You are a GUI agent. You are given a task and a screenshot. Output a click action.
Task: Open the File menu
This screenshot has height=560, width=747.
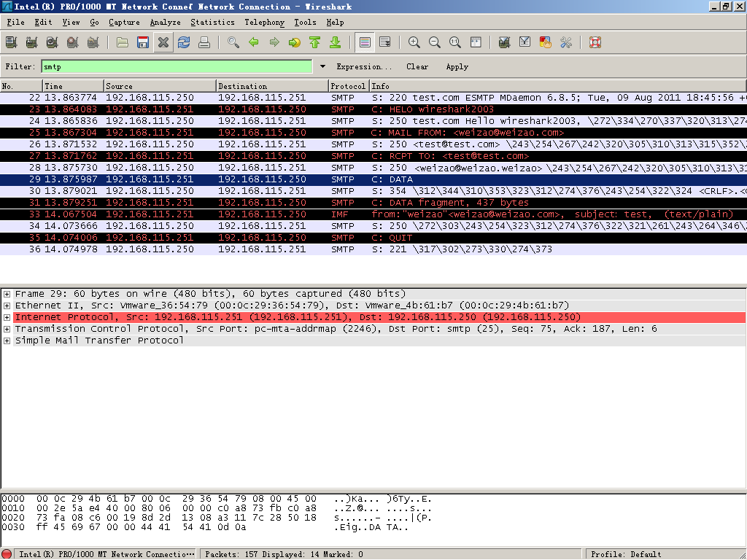click(16, 23)
